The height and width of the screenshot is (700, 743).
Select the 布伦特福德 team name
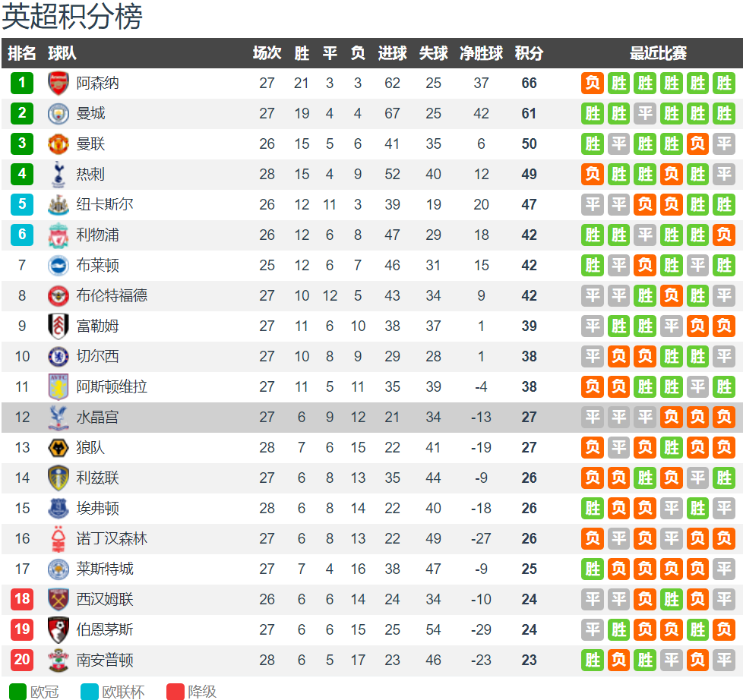click(x=112, y=296)
